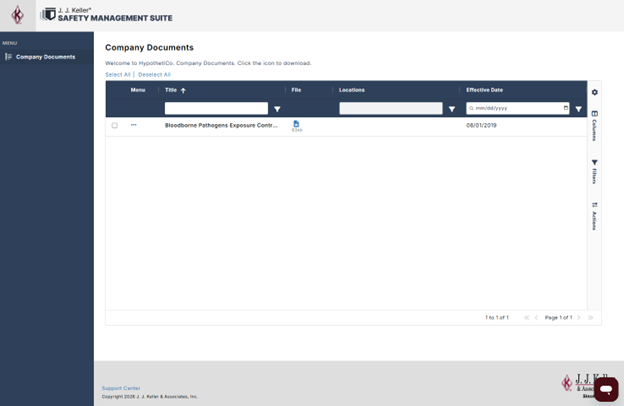Click the J. J. Keller footer logo

coord(578,385)
